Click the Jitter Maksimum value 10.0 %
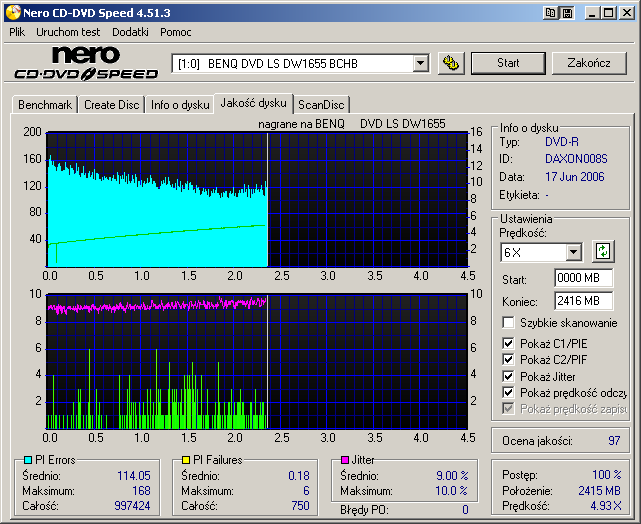This screenshot has height=524, width=641. tap(452, 490)
